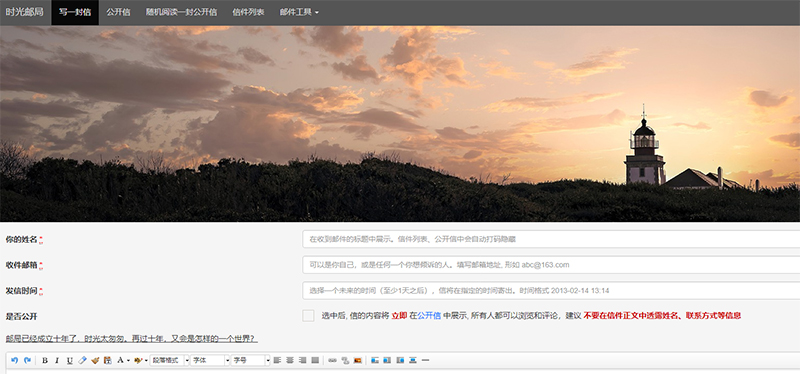Justify text alignment
800x374 pixels.
(315, 360)
